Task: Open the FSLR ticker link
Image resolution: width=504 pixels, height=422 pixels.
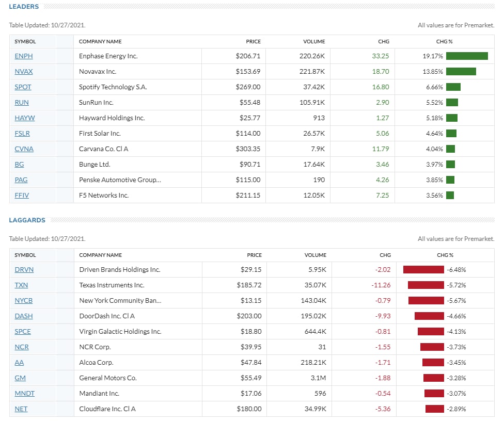Action: click(22, 133)
